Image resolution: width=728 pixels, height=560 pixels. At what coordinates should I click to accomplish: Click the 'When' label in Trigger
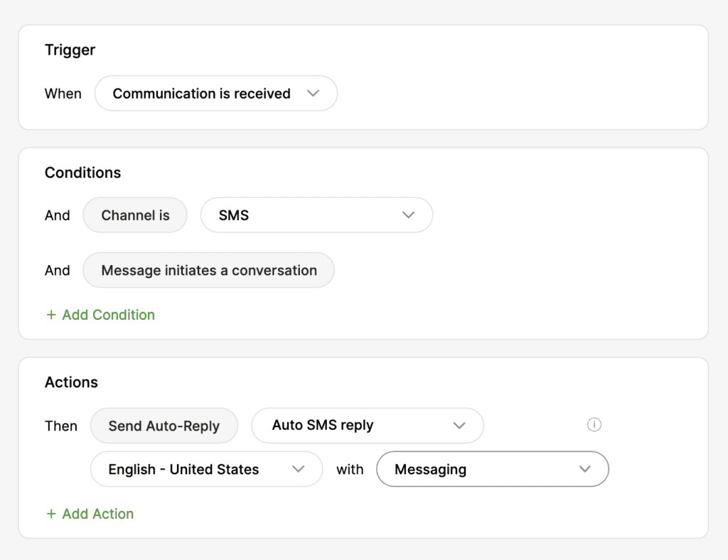pyautogui.click(x=63, y=94)
